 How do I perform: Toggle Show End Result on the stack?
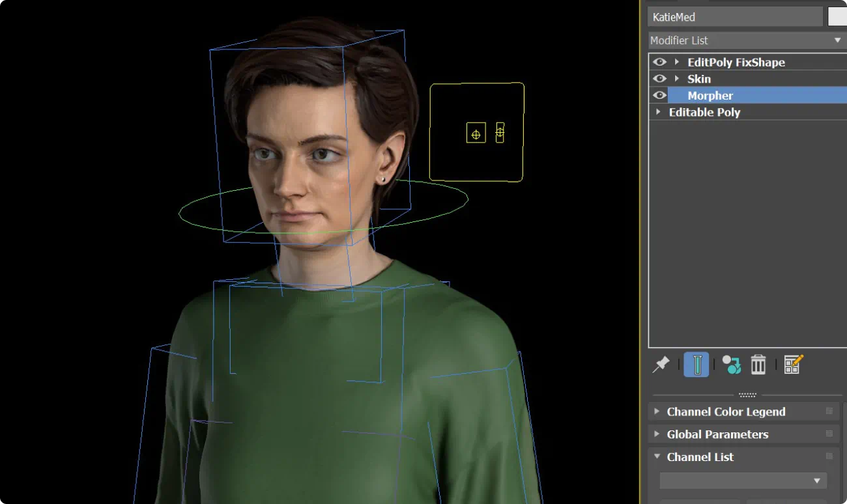coord(696,364)
